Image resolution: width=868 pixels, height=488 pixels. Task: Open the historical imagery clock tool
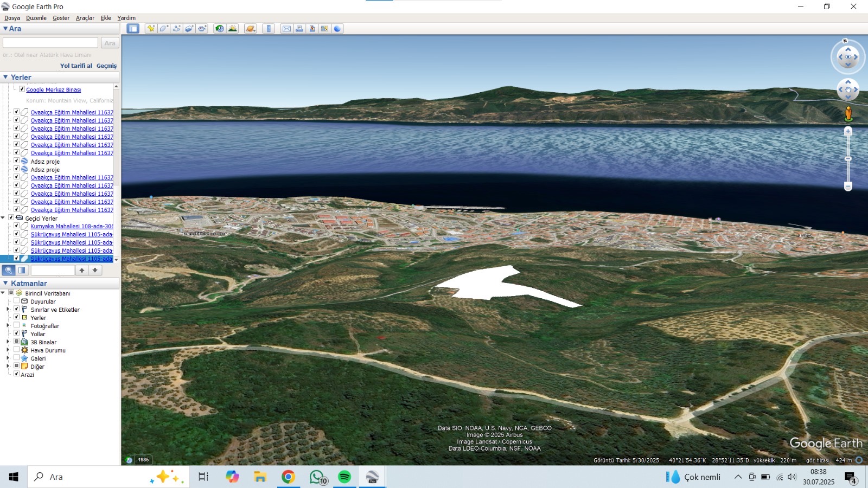pyautogui.click(x=219, y=29)
